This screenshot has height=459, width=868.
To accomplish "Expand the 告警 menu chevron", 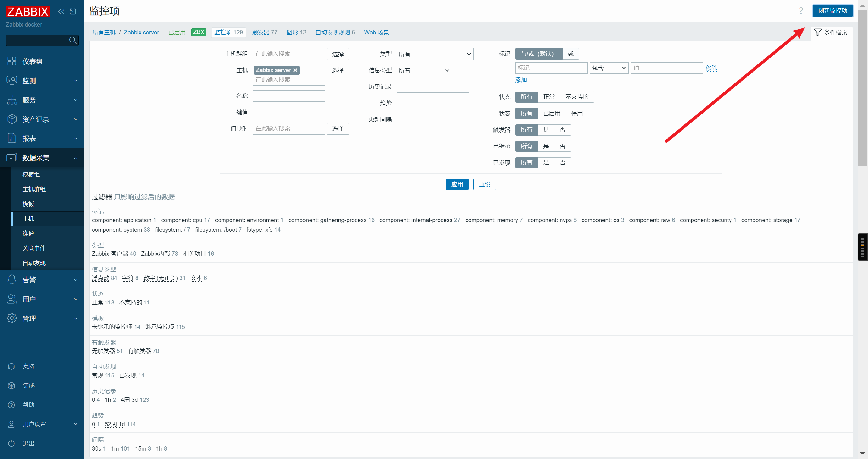I will (x=76, y=280).
